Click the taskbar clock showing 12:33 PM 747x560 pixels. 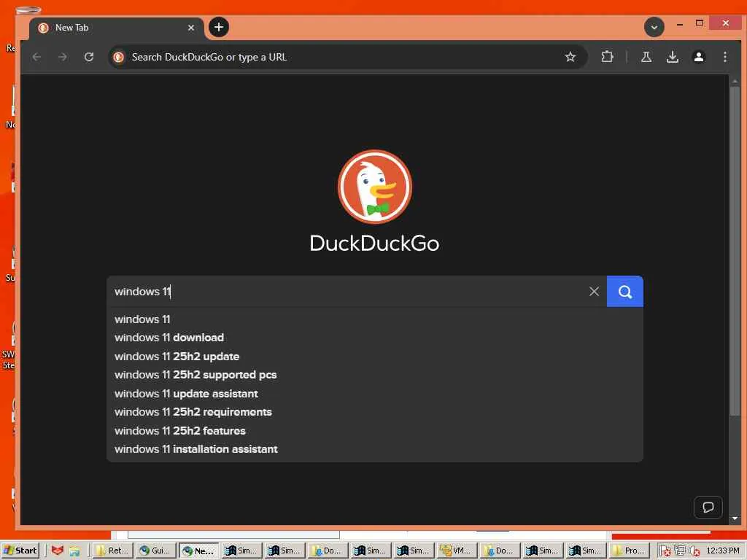click(x=723, y=551)
